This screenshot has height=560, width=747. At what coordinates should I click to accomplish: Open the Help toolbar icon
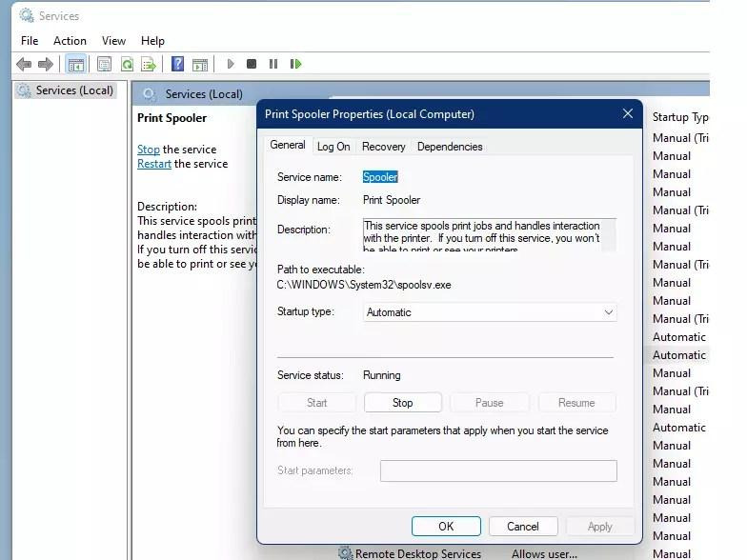pyautogui.click(x=177, y=64)
